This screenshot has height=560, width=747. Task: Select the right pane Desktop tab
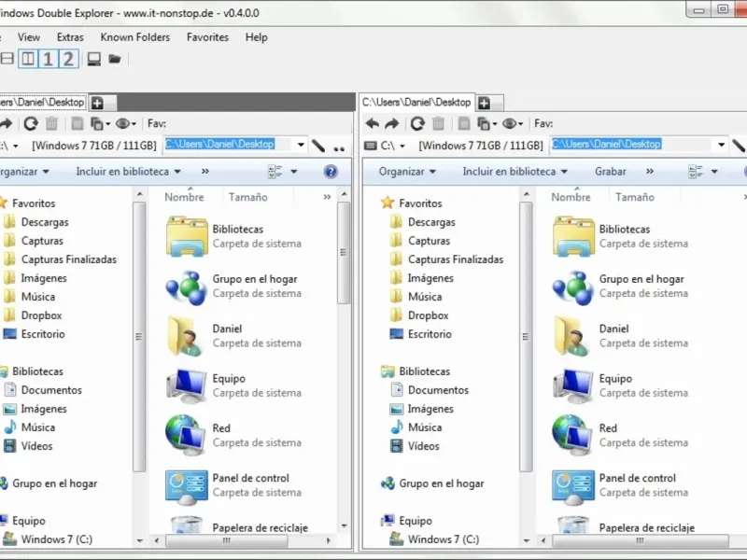coord(416,103)
